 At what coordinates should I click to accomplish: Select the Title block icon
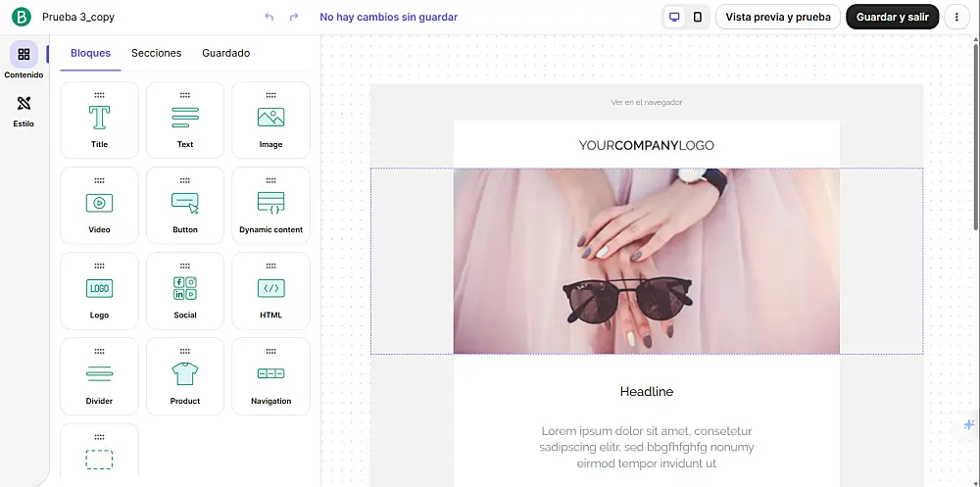(x=99, y=117)
